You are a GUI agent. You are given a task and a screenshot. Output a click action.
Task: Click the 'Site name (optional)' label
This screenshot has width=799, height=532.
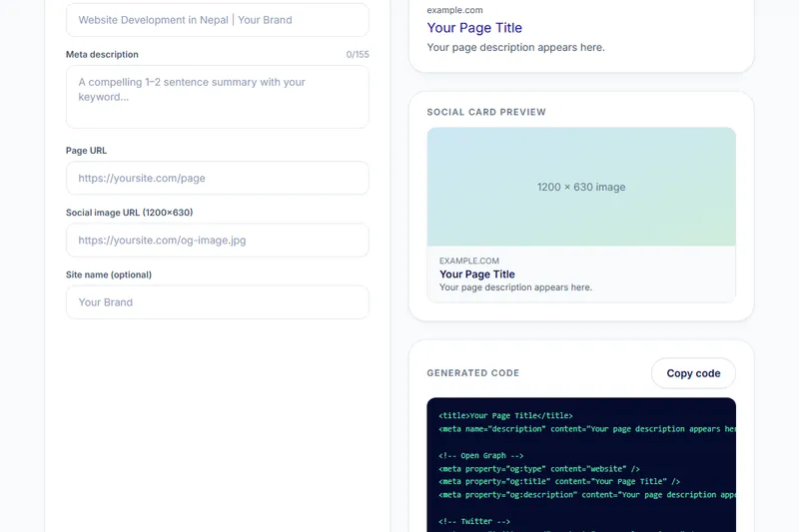[x=109, y=274]
